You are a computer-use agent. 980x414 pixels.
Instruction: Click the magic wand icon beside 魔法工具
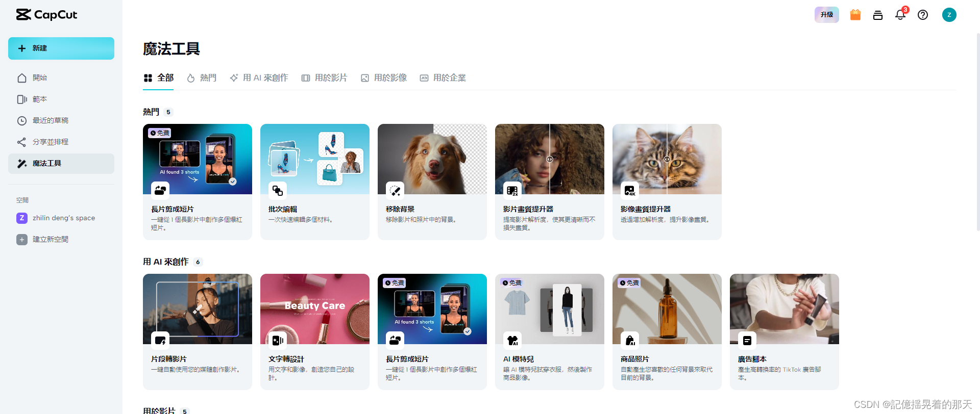coord(22,164)
